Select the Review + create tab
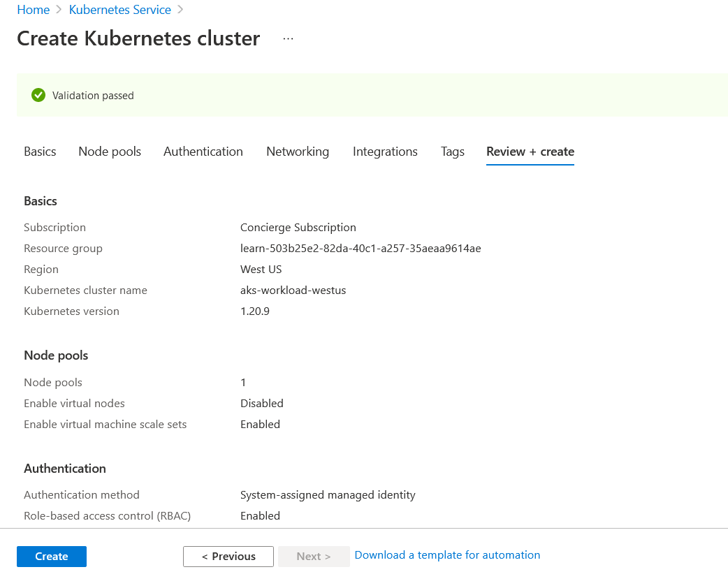 pos(530,152)
